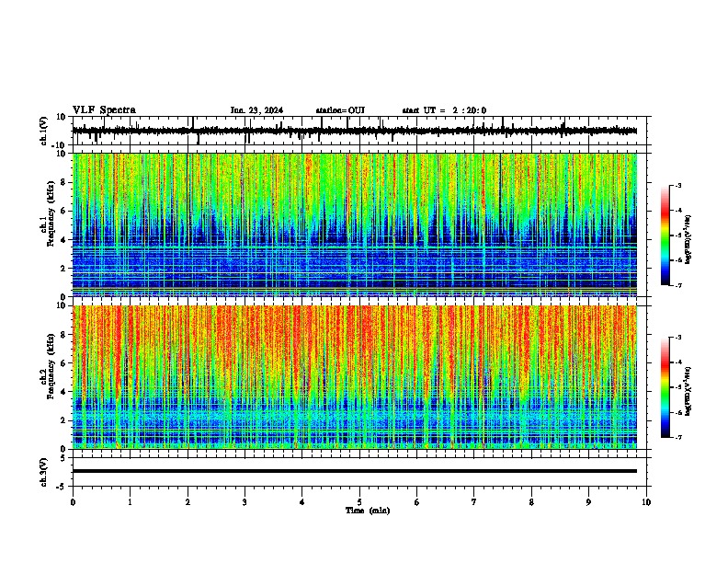Click time axis tick label 10
Viewport: 728px width, 563px height.
[x=646, y=502]
